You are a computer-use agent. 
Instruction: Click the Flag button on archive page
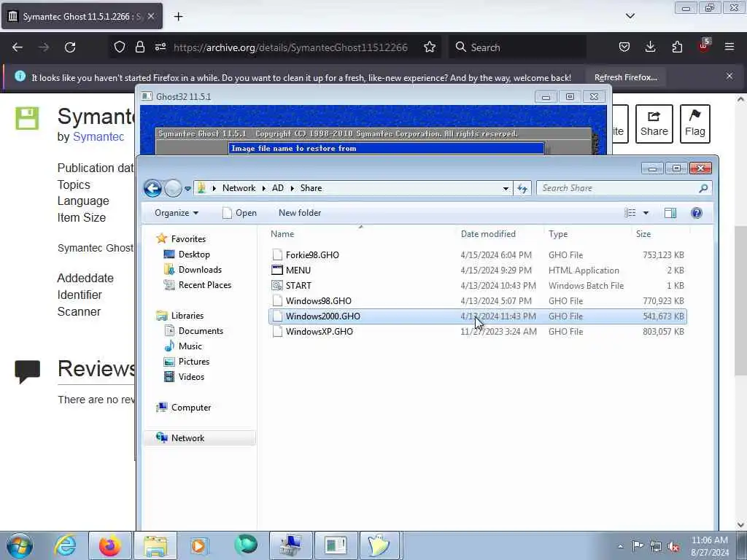tap(694, 124)
